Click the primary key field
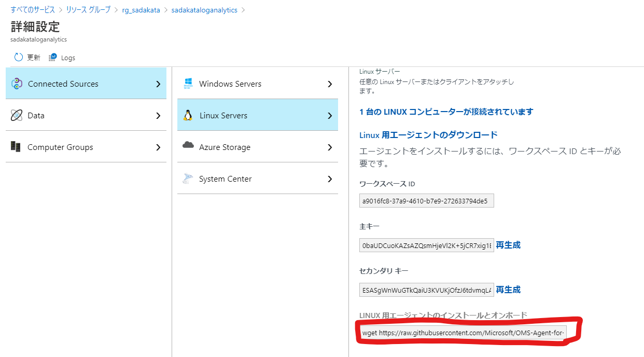644x357 pixels. point(426,245)
